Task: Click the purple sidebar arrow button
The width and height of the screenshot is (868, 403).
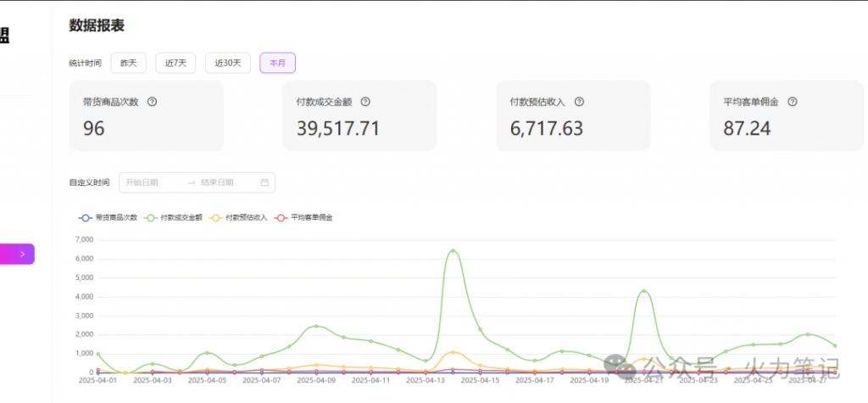Action: (17, 254)
